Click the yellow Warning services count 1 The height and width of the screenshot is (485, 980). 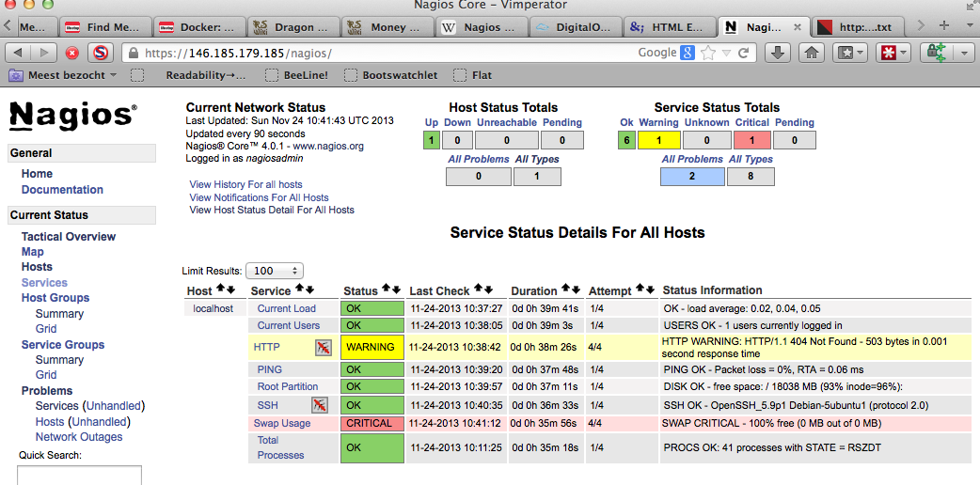point(658,141)
